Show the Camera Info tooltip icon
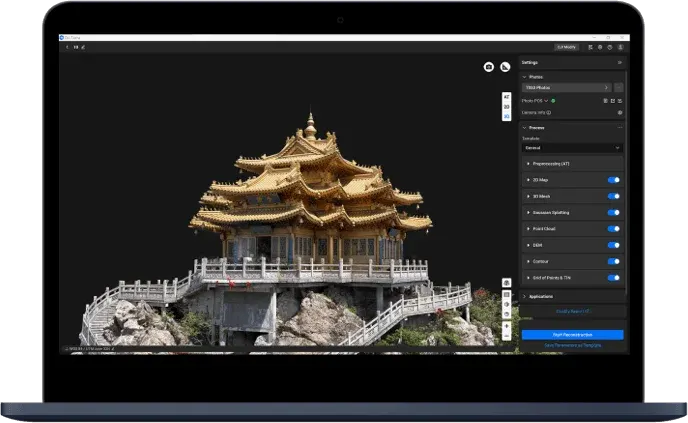 tap(548, 113)
